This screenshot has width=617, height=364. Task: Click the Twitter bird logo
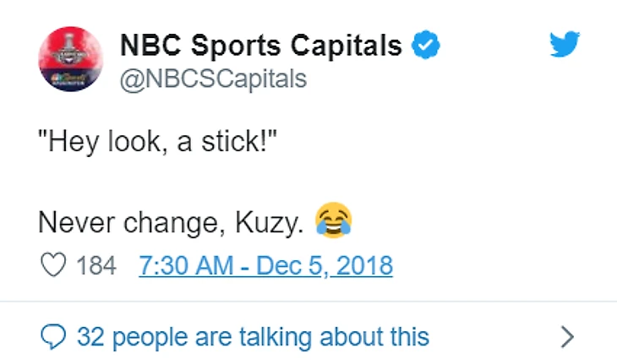tap(565, 46)
